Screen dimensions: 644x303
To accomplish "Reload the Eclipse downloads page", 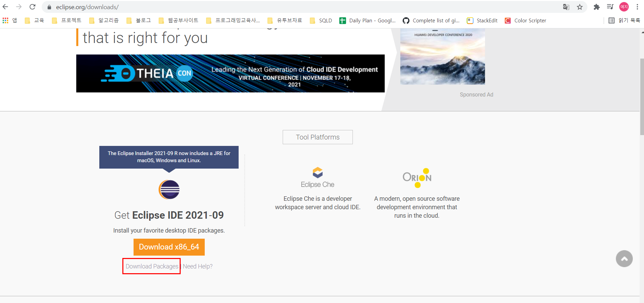I will 32,7.
